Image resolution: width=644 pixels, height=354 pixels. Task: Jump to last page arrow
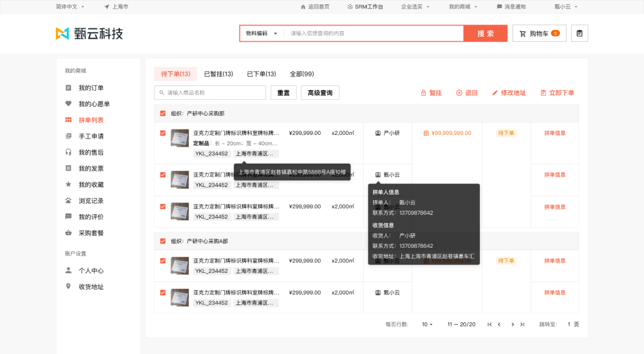[522, 324]
